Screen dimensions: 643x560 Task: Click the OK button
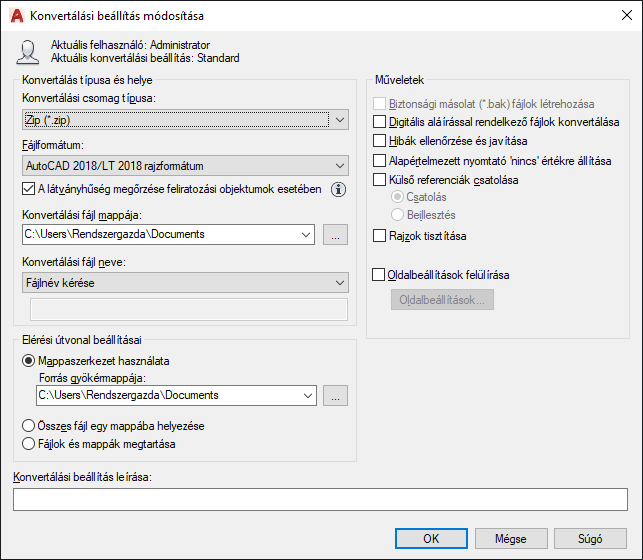[x=431, y=538]
